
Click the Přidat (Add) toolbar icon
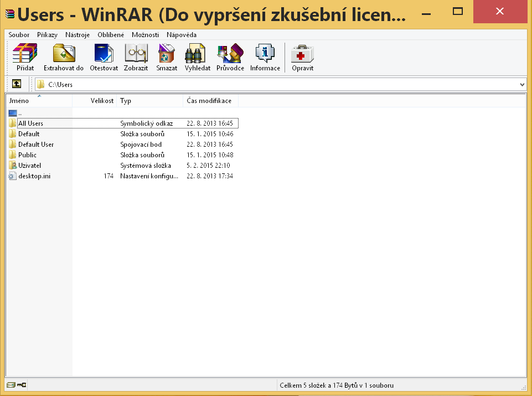pos(25,53)
